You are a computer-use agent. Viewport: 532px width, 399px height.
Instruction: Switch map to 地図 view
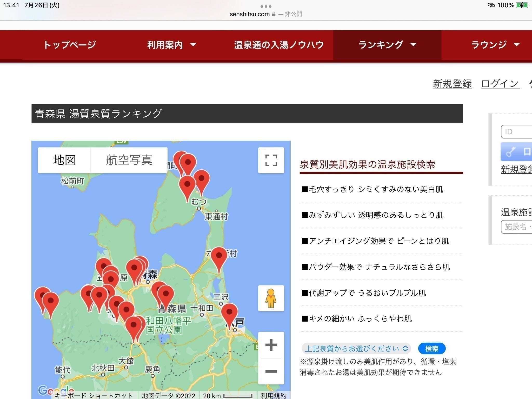64,160
